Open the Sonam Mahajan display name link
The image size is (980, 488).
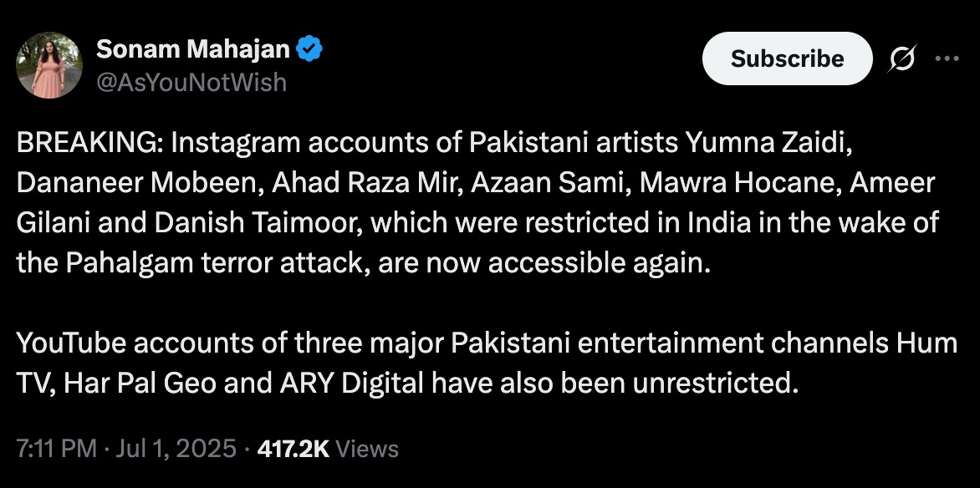click(x=192, y=48)
